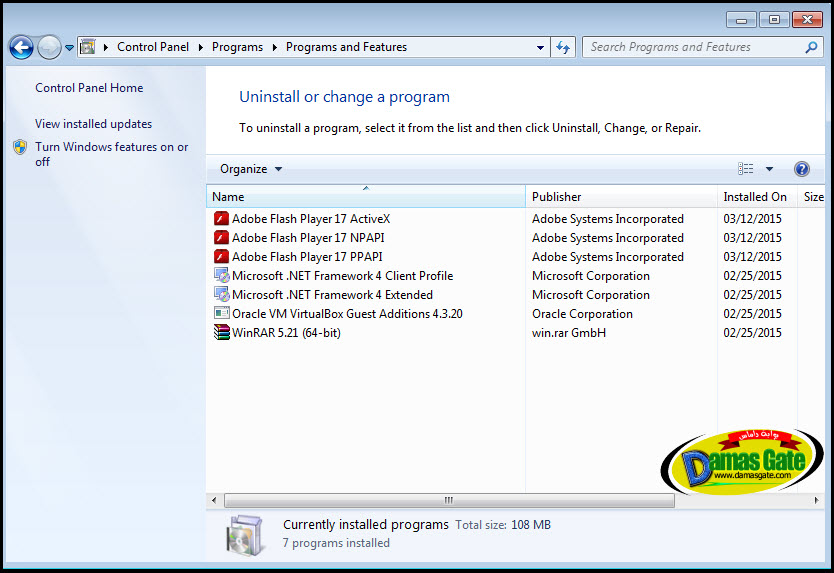Click install date of WinRAR row
Image resolution: width=834 pixels, height=573 pixels.
tap(753, 333)
